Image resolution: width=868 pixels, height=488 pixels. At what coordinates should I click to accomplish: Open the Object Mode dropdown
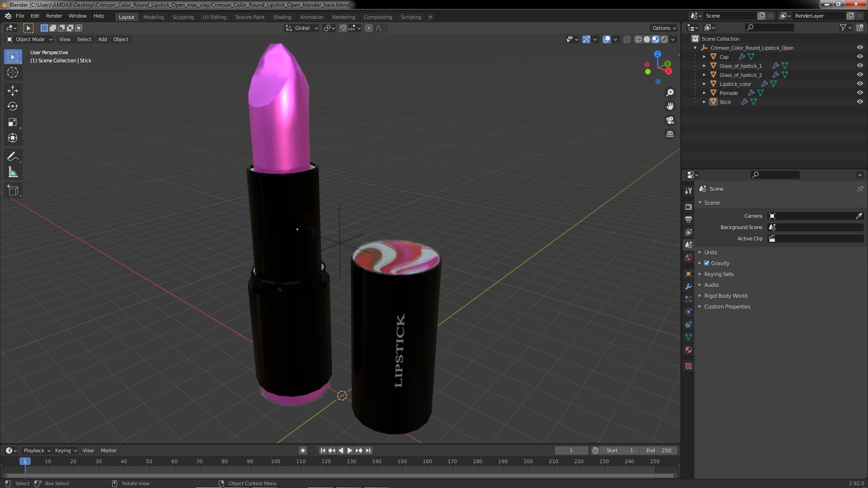[x=29, y=39]
